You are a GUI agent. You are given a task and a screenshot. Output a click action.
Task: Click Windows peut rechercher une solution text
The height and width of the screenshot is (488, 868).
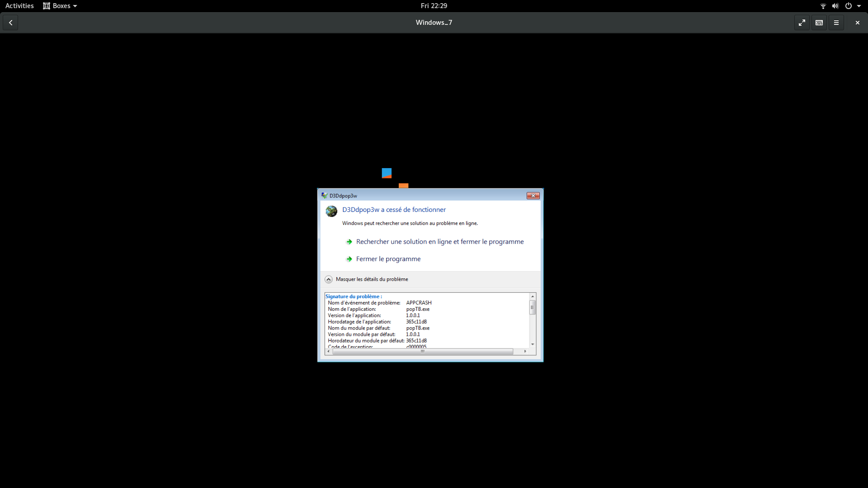[410, 223]
